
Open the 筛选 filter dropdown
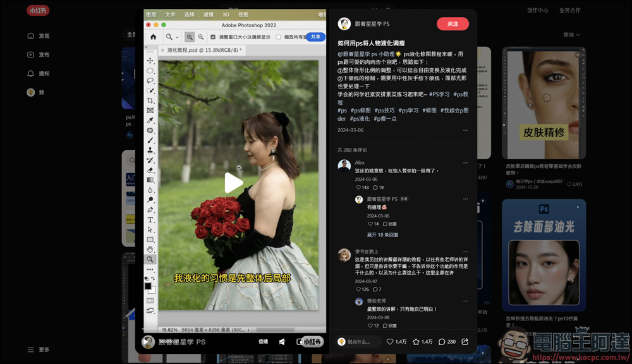571,35
